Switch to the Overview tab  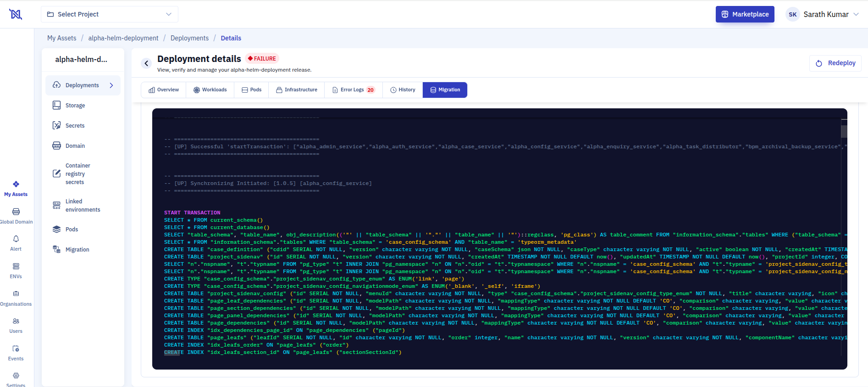(x=164, y=90)
